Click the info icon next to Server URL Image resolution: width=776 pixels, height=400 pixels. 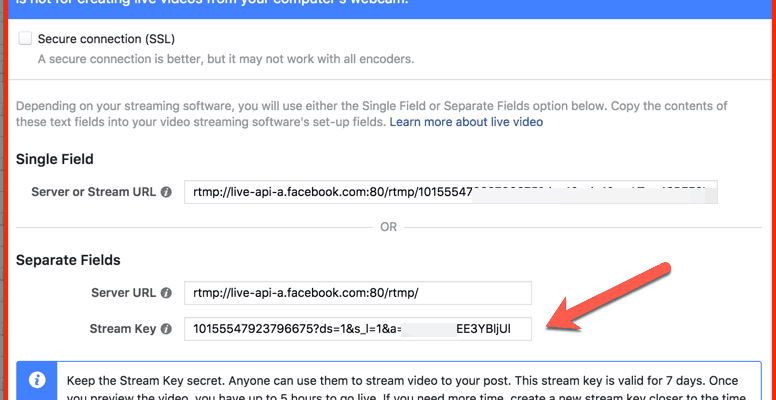(167, 293)
